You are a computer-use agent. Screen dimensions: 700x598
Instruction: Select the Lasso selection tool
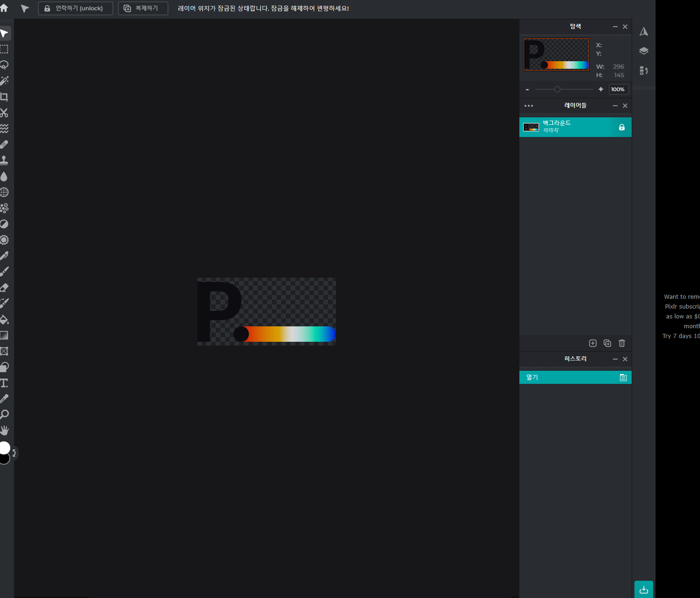(4, 65)
